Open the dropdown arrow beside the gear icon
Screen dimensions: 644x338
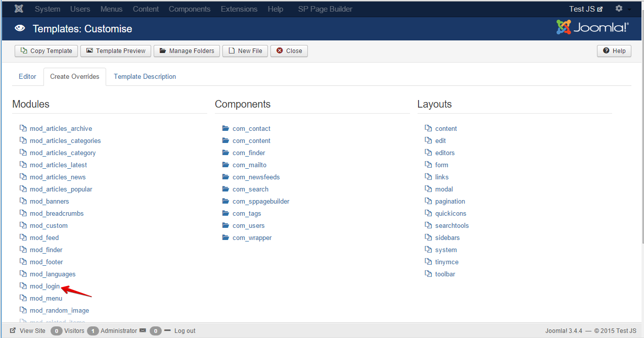tap(629, 9)
